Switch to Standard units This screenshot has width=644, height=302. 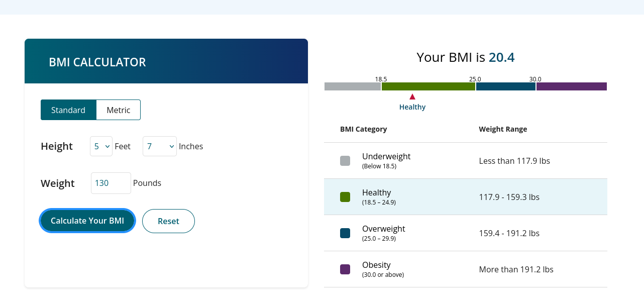coord(68,110)
